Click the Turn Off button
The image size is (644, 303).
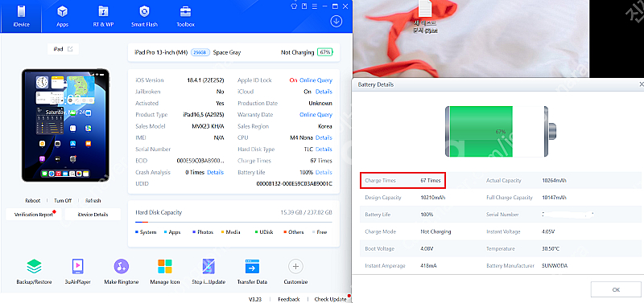coord(63,200)
